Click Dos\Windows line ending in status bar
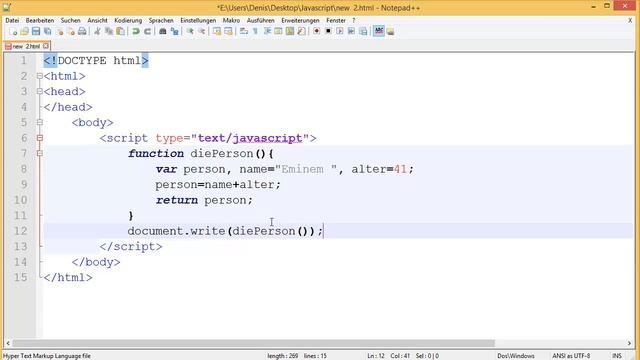Screen dimensions: 640x360 click(516, 356)
